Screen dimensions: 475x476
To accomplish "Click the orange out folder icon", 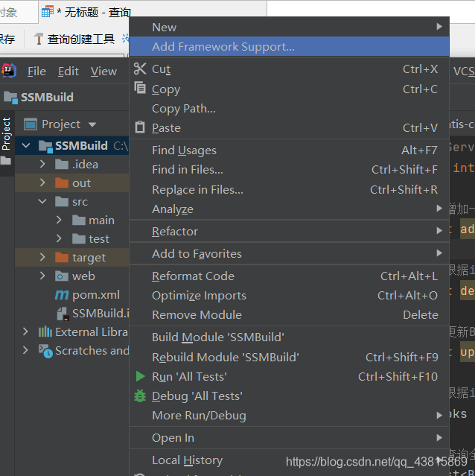I will [62, 183].
